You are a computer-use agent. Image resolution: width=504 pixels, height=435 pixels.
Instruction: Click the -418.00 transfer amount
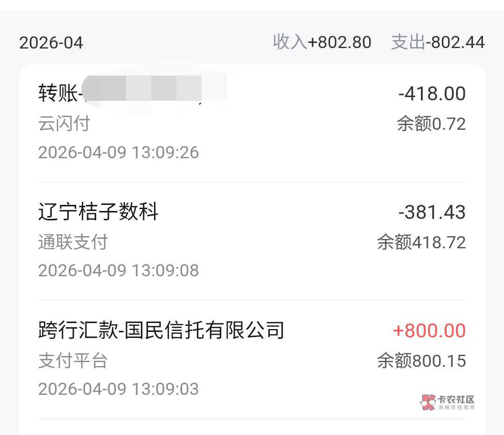432,94
